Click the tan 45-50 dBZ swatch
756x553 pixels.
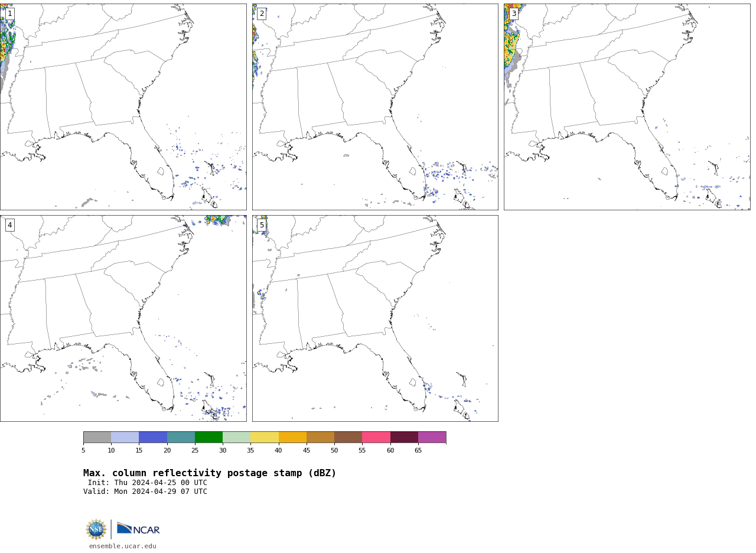pos(320,437)
